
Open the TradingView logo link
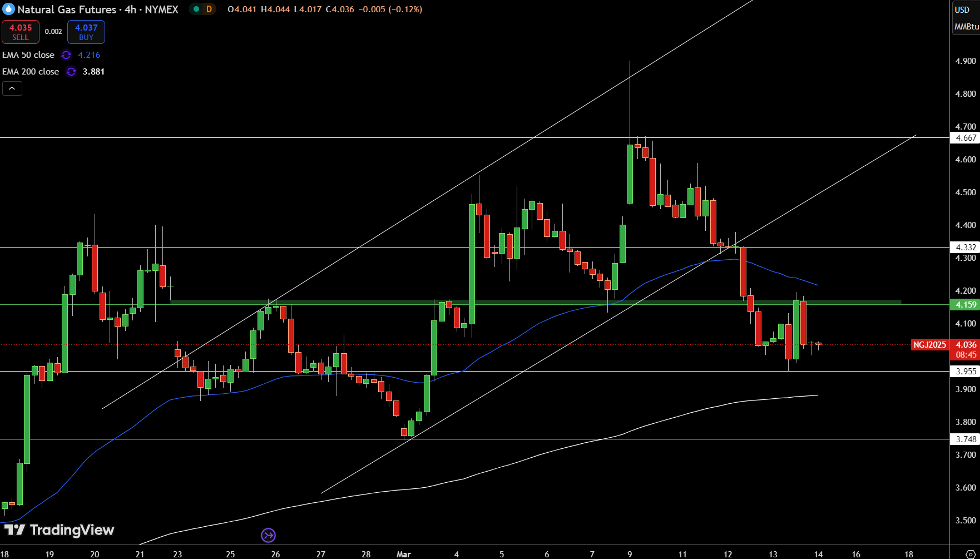58,530
